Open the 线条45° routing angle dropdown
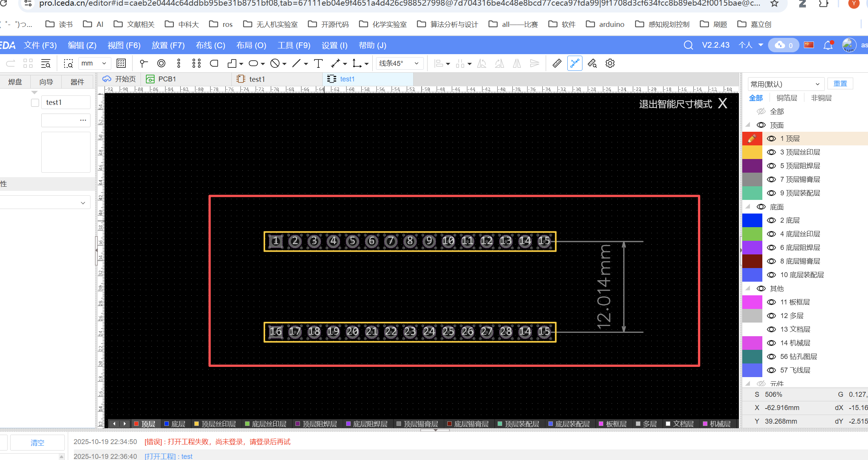Viewport: 868px width, 460px height. (x=399, y=64)
